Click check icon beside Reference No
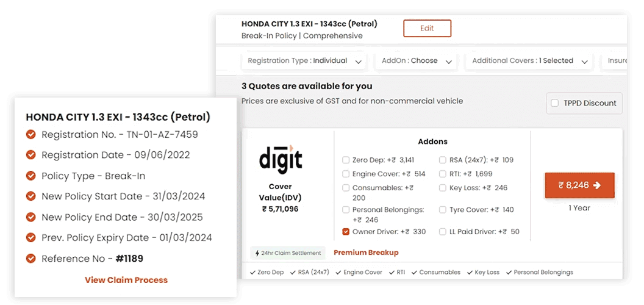Viewport: 644px width, 305px height. click(x=31, y=259)
